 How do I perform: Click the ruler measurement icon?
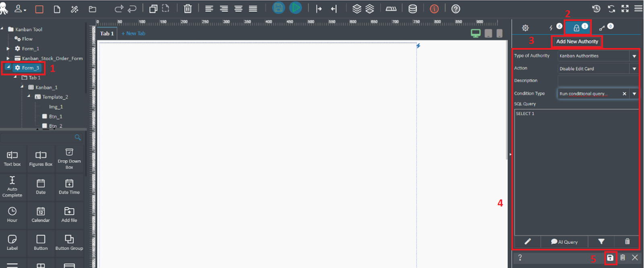click(391, 9)
